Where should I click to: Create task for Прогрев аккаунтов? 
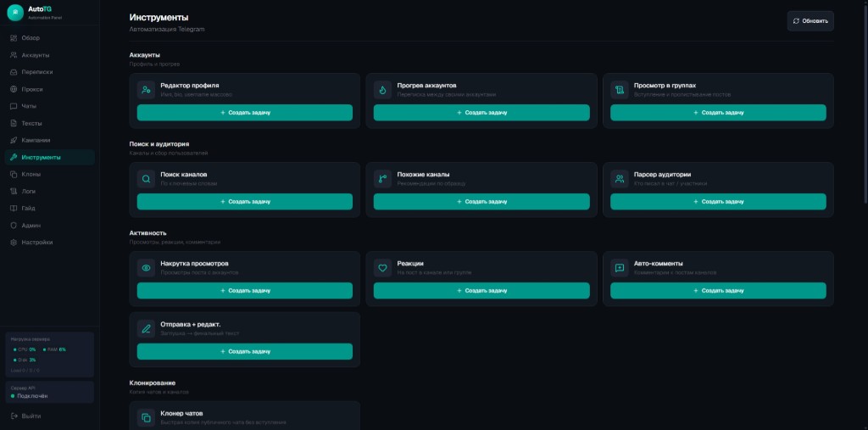click(481, 113)
